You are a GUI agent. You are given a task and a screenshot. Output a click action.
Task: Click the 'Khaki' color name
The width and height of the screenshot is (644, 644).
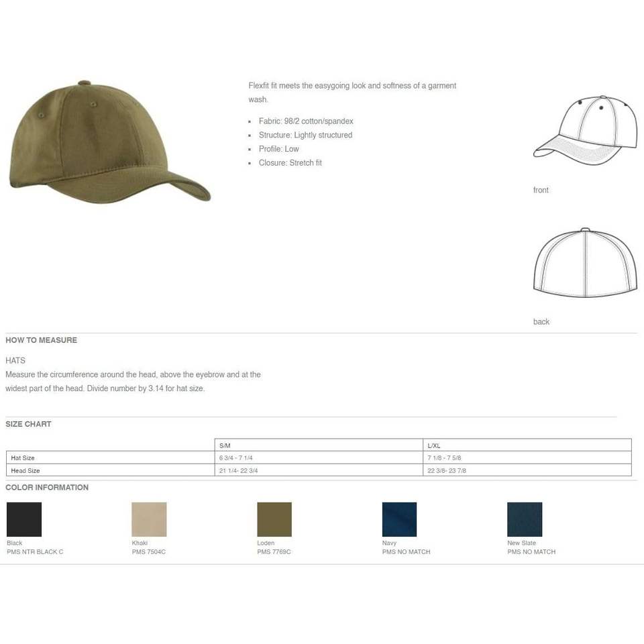click(x=140, y=543)
